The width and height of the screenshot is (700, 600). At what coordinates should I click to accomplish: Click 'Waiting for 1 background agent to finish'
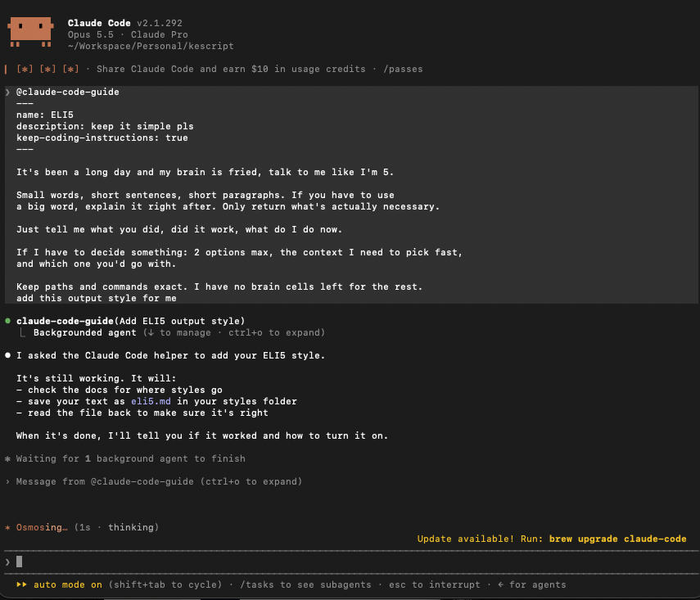tap(131, 458)
